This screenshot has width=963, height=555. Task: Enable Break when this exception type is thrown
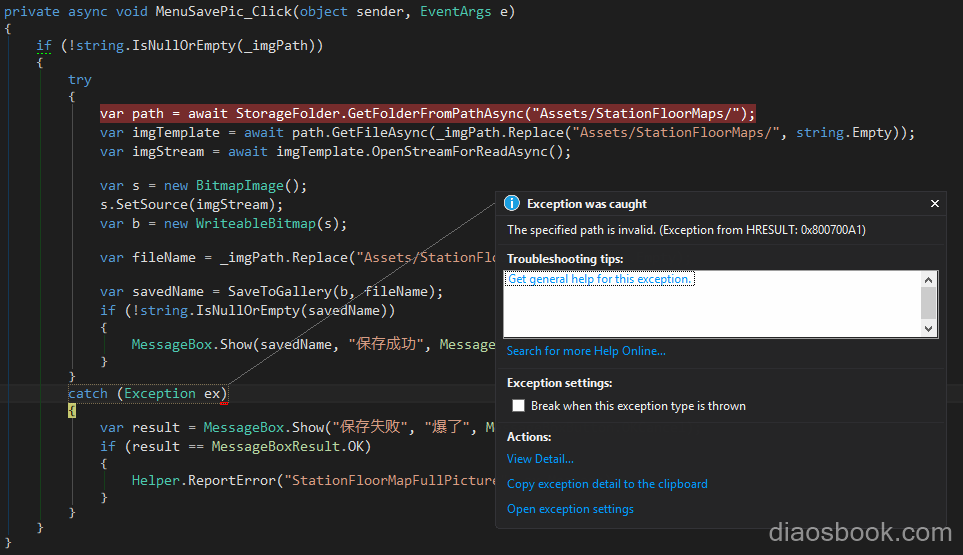pos(518,406)
